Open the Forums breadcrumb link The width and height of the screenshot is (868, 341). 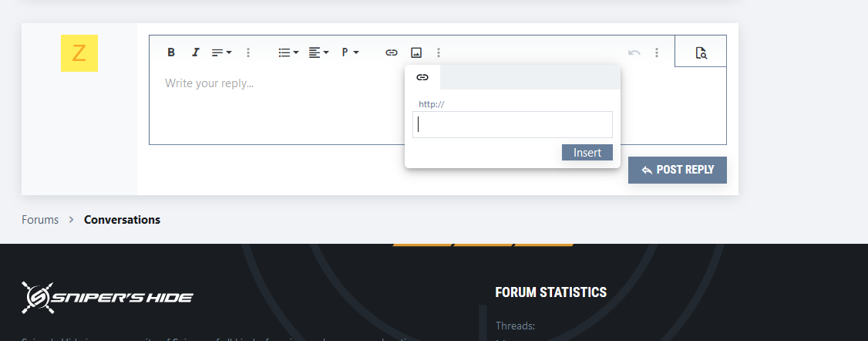pos(40,220)
